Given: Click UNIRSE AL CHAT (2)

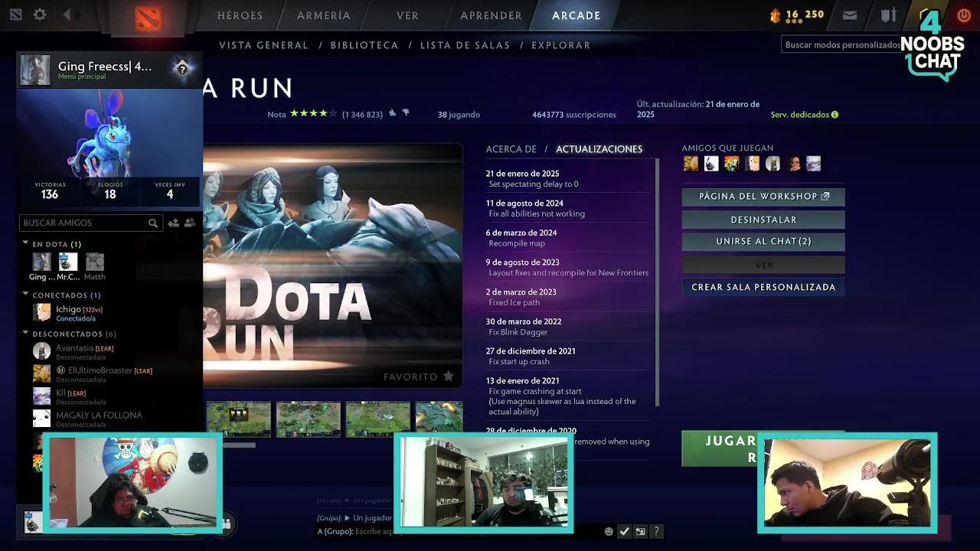Looking at the screenshot, I should point(763,241).
